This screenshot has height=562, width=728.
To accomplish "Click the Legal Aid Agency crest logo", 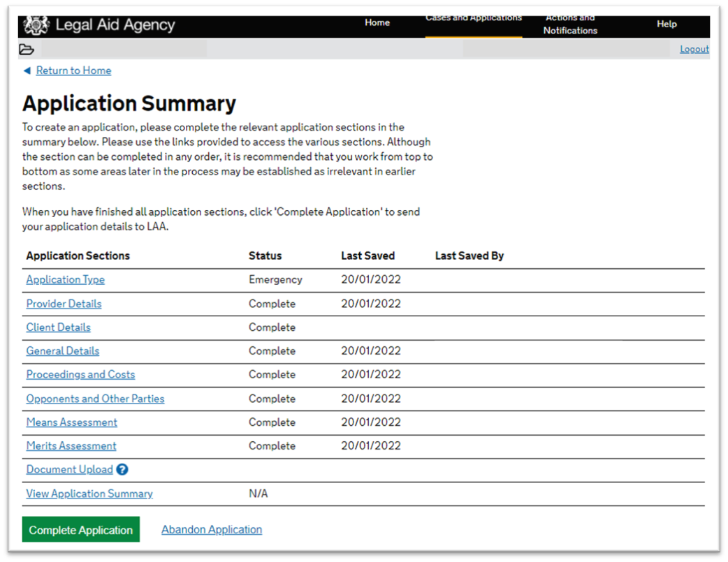I will [x=35, y=24].
